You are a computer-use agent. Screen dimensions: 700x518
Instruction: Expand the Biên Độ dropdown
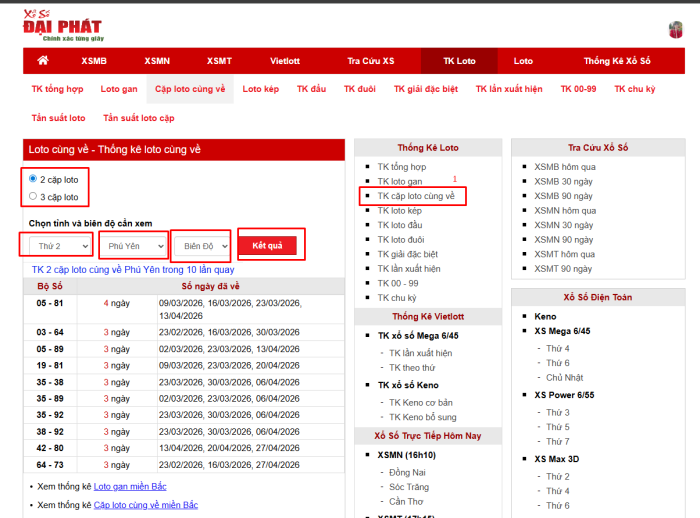202,246
